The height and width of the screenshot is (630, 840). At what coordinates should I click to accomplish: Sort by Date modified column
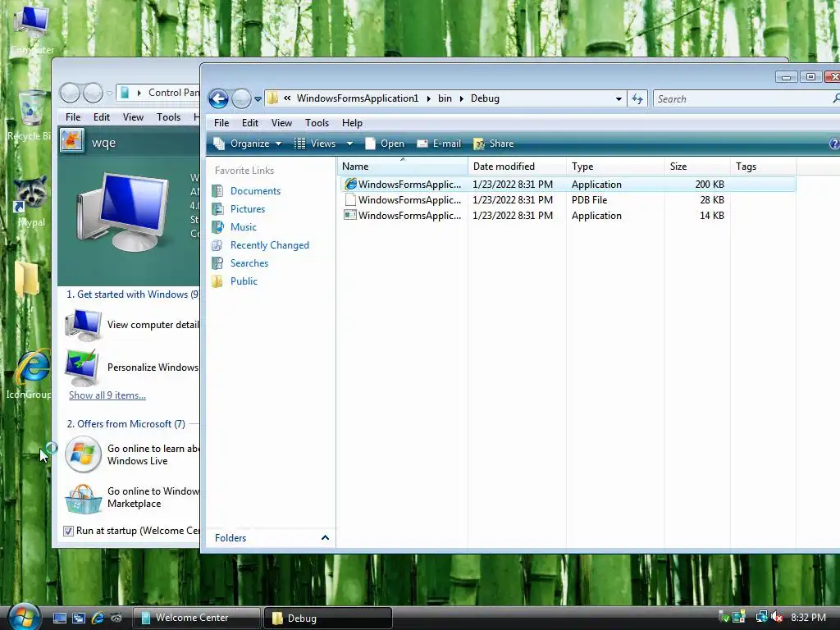click(x=517, y=167)
